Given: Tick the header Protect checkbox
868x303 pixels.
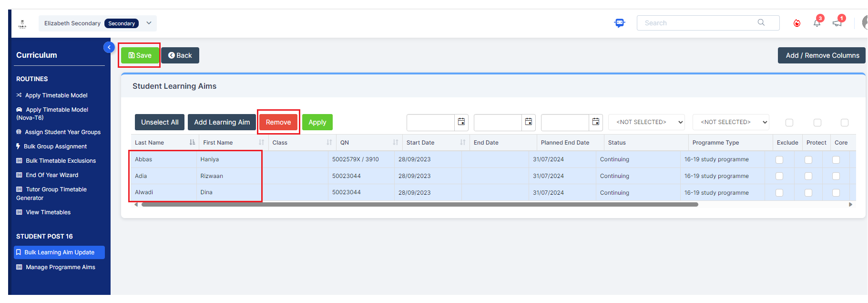Looking at the screenshot, I should tap(817, 123).
